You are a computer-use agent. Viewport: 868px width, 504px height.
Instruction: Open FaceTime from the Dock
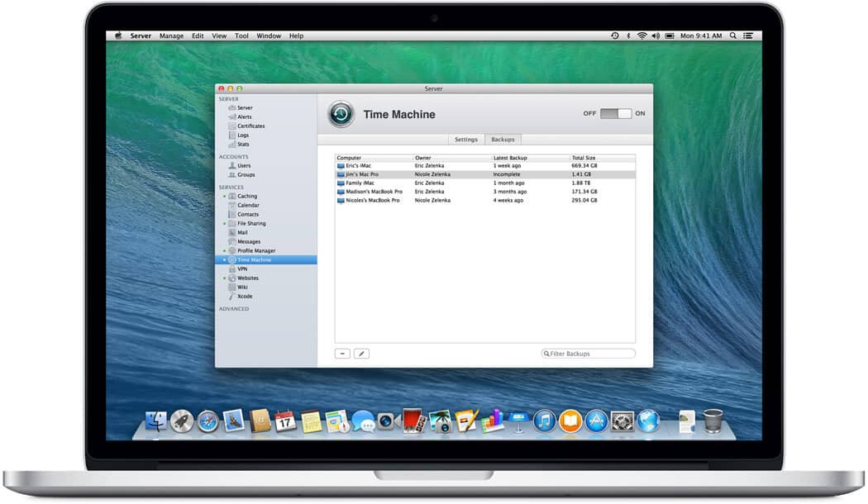pos(389,422)
